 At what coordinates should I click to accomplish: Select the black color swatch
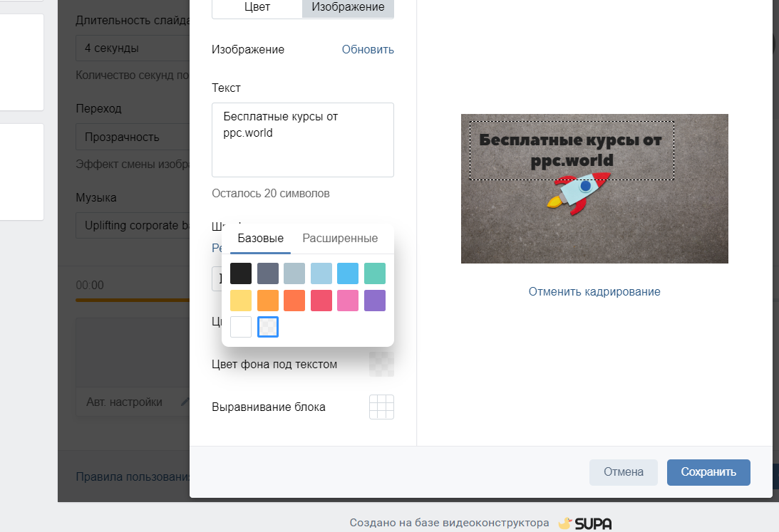coord(241,273)
